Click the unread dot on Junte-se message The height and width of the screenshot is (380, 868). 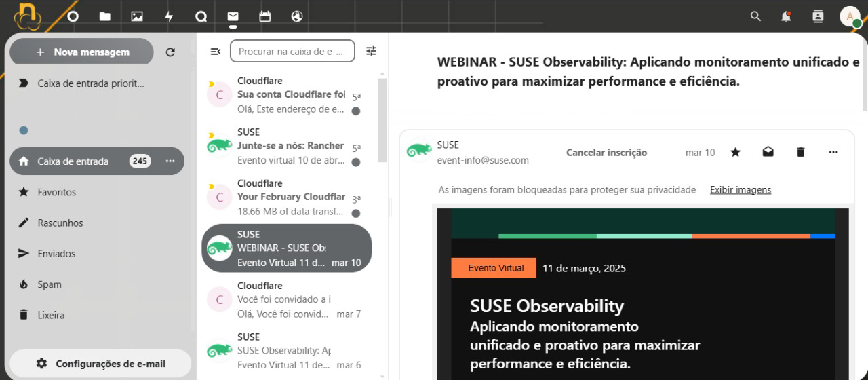click(355, 162)
